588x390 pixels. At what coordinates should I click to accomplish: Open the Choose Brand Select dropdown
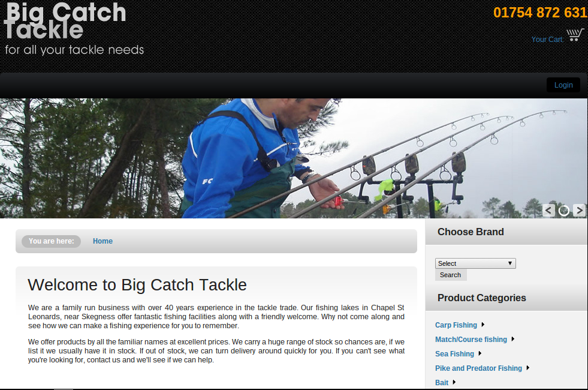click(x=475, y=263)
